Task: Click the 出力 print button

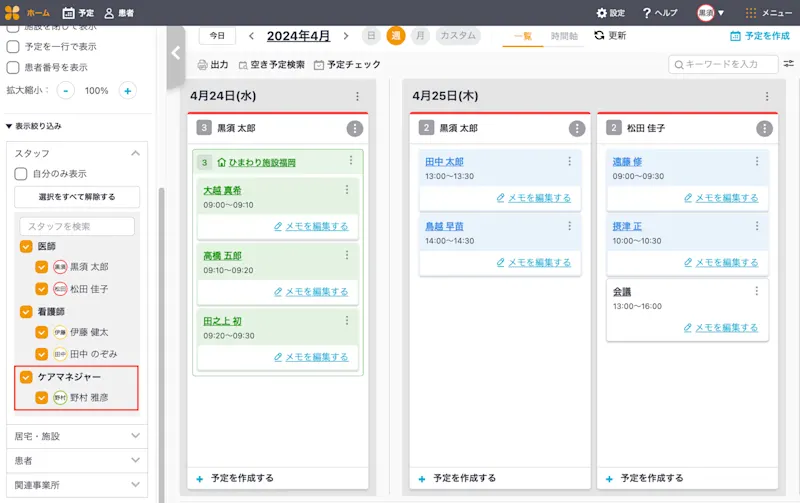Action: point(213,65)
